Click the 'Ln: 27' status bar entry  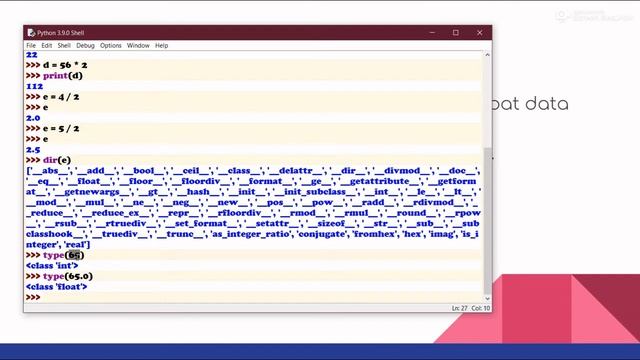click(x=459, y=308)
